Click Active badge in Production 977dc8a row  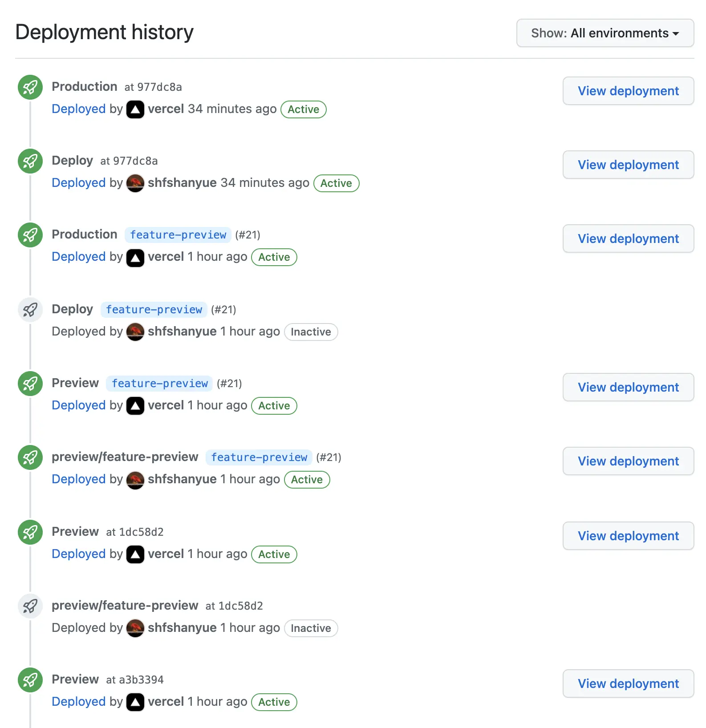coord(304,109)
